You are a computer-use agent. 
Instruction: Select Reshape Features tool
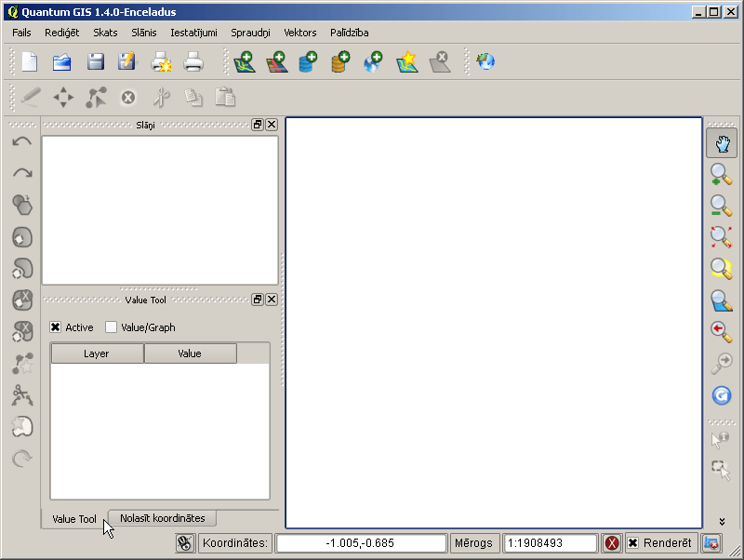22,364
